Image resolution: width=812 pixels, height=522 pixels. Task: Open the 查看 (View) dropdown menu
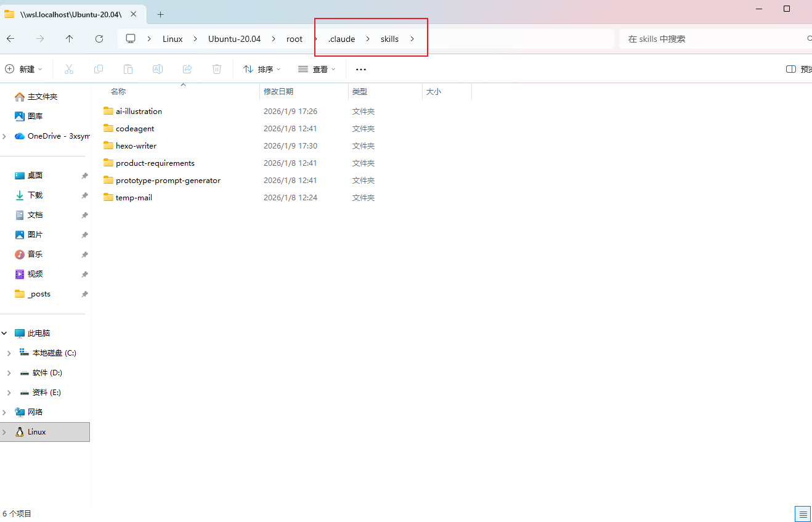(317, 69)
